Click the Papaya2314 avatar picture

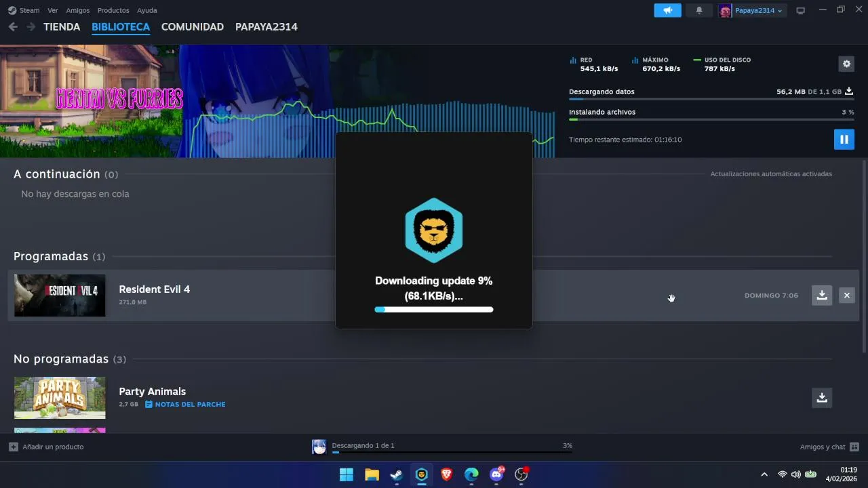click(726, 10)
